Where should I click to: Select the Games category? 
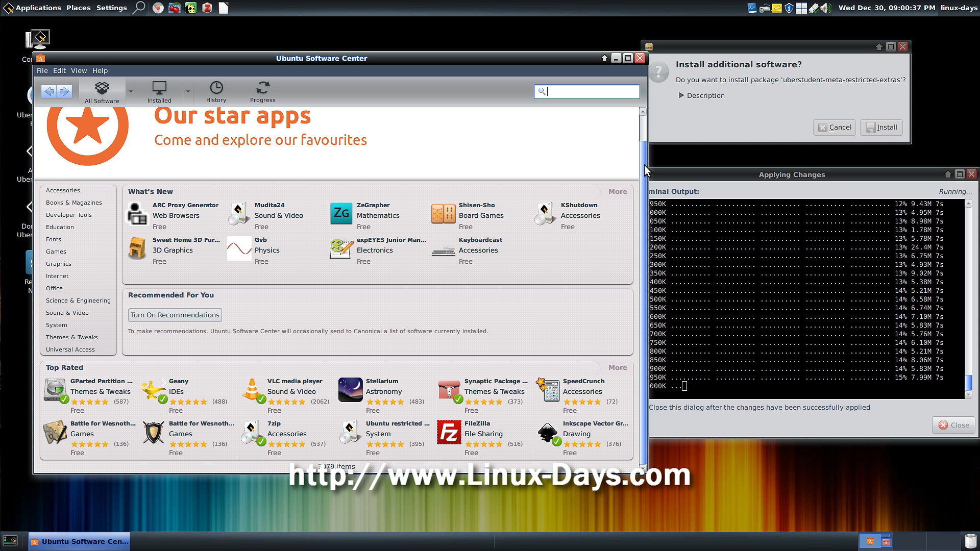pyautogui.click(x=56, y=252)
